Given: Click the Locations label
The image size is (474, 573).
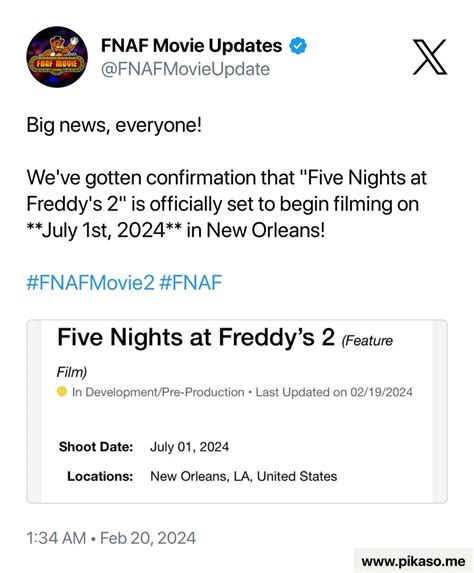Looking at the screenshot, I should (100, 476).
